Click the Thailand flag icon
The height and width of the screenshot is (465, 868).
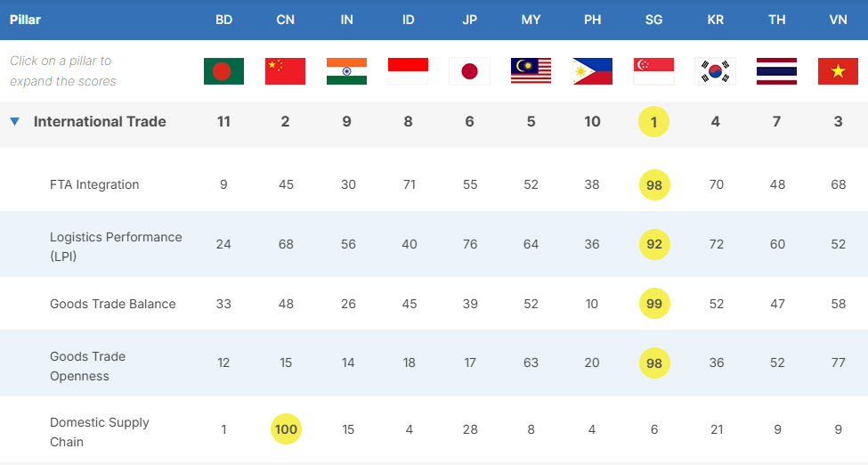click(776, 71)
